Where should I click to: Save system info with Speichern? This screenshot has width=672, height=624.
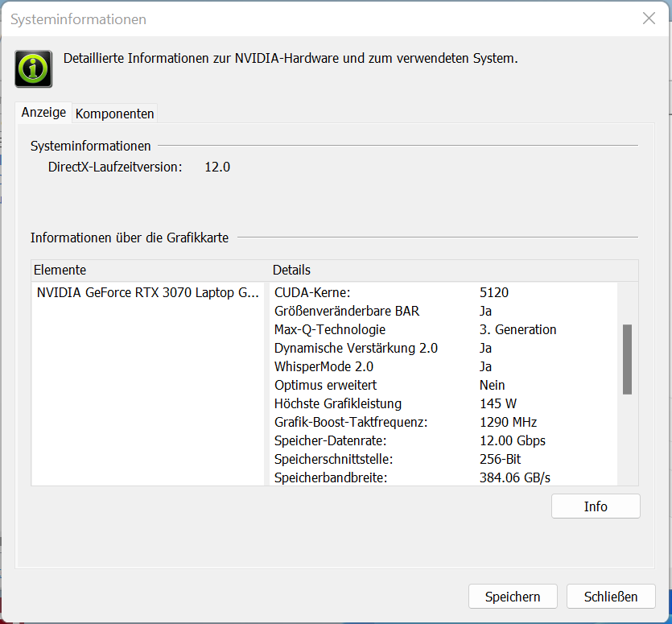[x=513, y=596]
